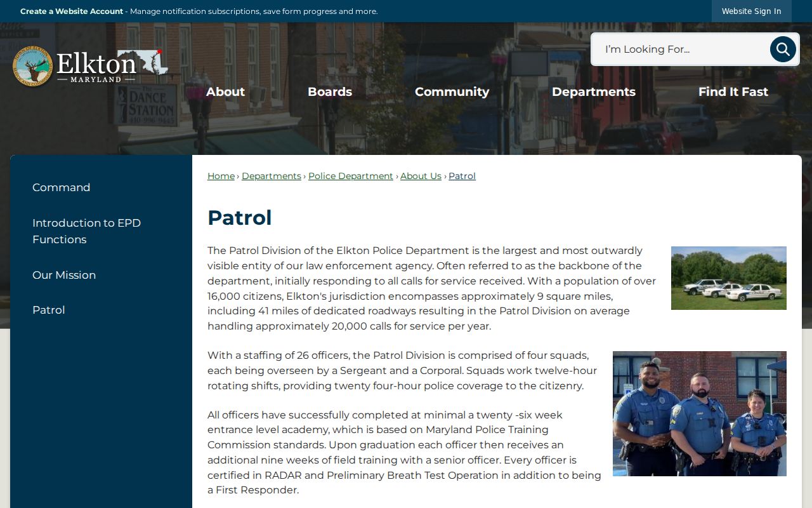Open Departments breadcrumb link
The image size is (812, 508).
(x=272, y=176)
